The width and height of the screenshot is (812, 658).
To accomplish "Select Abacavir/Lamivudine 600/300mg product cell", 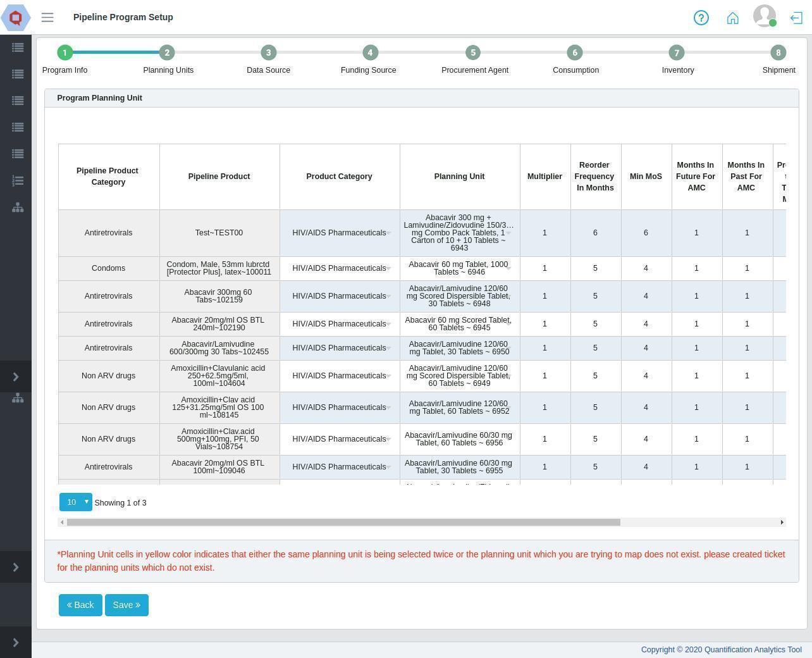I will click(219, 348).
